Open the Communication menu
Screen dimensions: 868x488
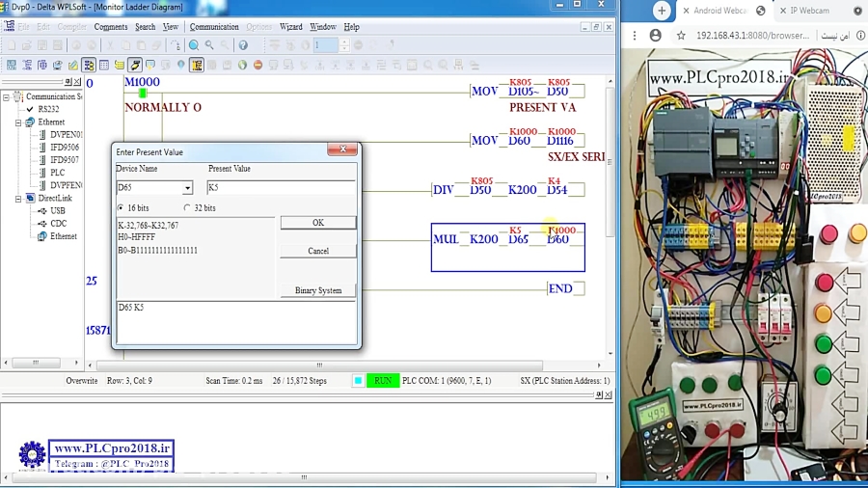coord(214,27)
